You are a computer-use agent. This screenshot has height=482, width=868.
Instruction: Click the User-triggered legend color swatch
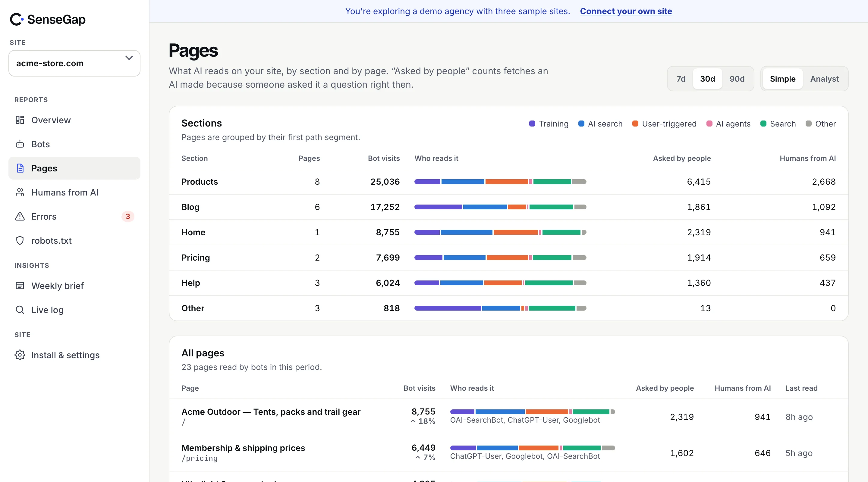pyautogui.click(x=635, y=124)
